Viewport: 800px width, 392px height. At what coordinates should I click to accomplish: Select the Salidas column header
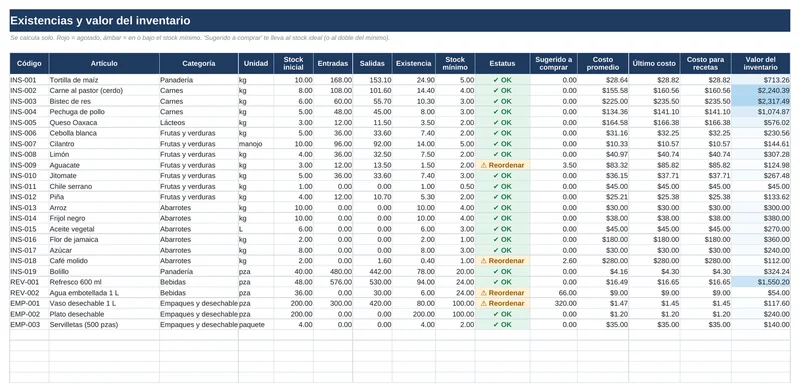pos(372,64)
